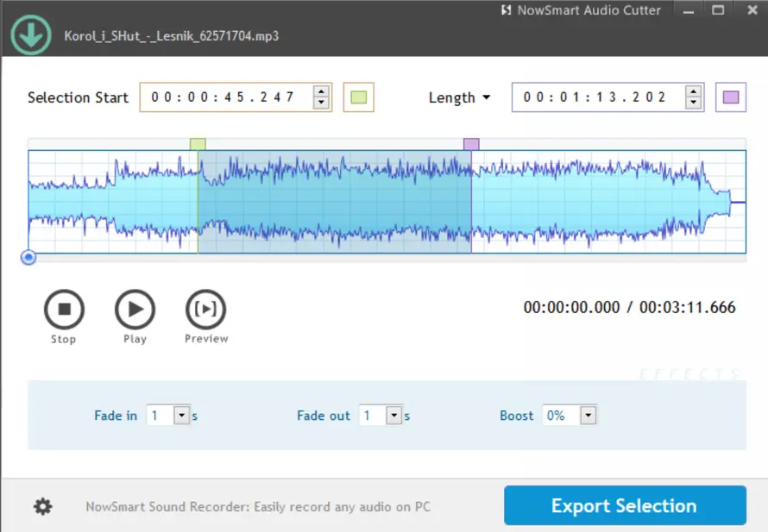
Task: Click the NowSmart Audio Cutter titlebar icon
Action: coord(505,10)
